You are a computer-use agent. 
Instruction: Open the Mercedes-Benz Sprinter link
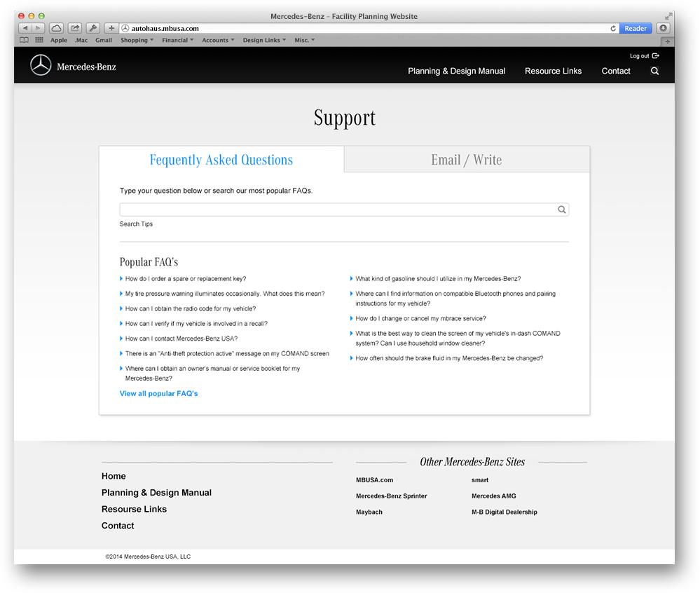click(x=392, y=496)
